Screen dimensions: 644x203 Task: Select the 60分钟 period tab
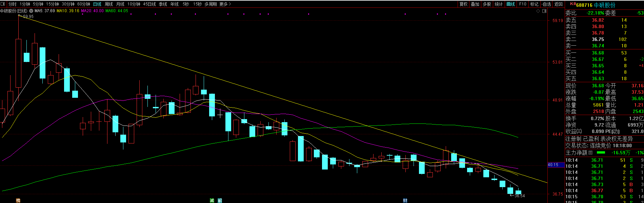coord(84,4)
